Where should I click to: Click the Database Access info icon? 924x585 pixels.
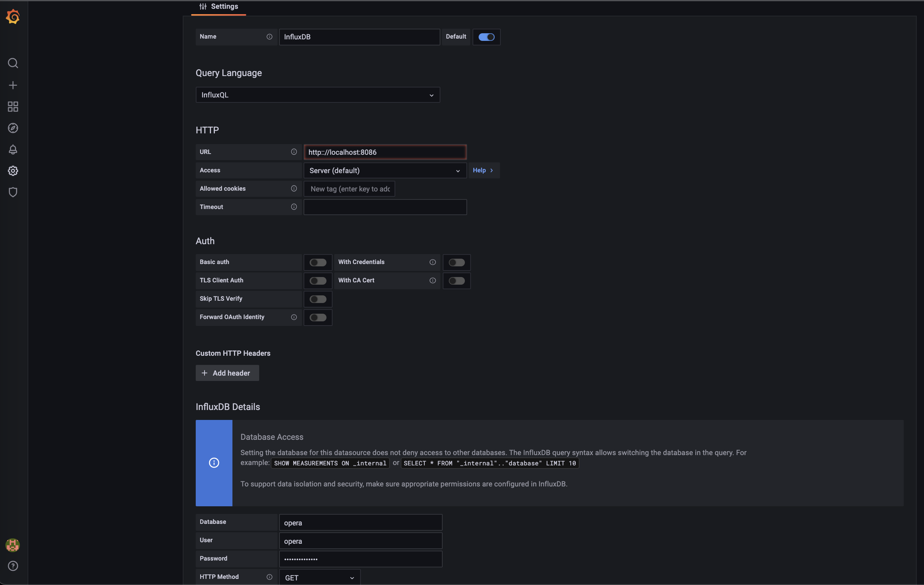214,463
